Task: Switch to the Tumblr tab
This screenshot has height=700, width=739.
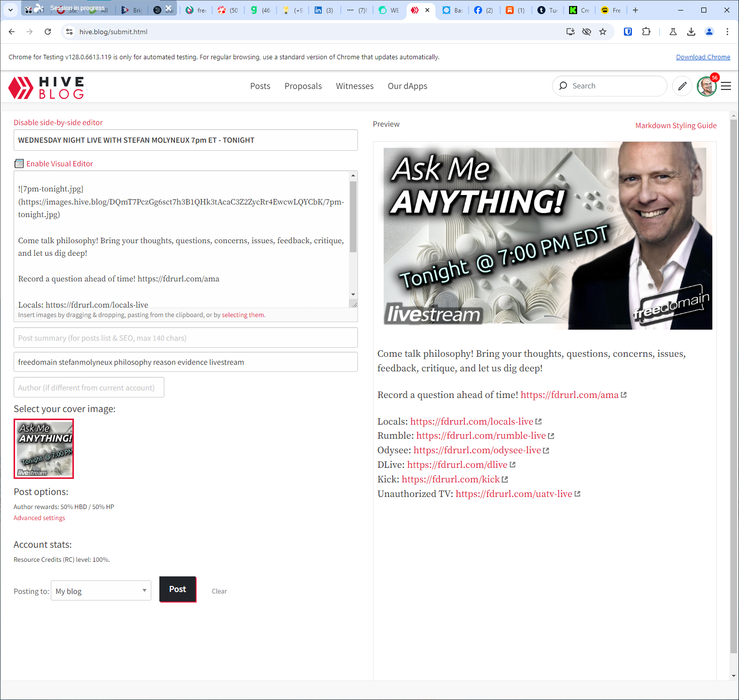Action: tap(547, 10)
